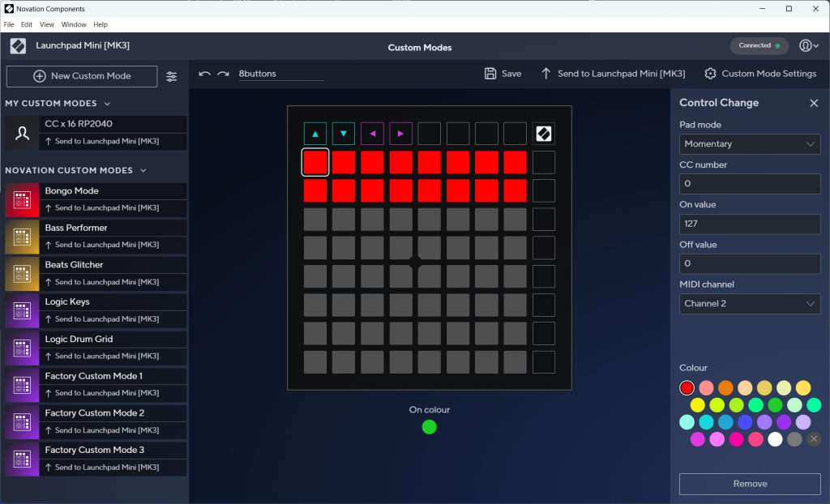Select the eraser pad in the grid's top-right corner
The height and width of the screenshot is (504, 830).
[x=543, y=133]
